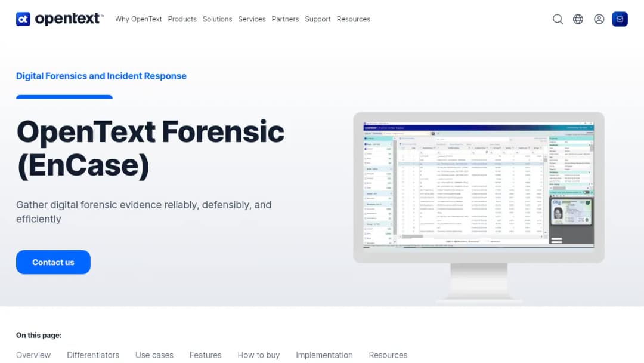Open the Products menu
Image resolution: width=644 pixels, height=363 pixels.
(182, 19)
